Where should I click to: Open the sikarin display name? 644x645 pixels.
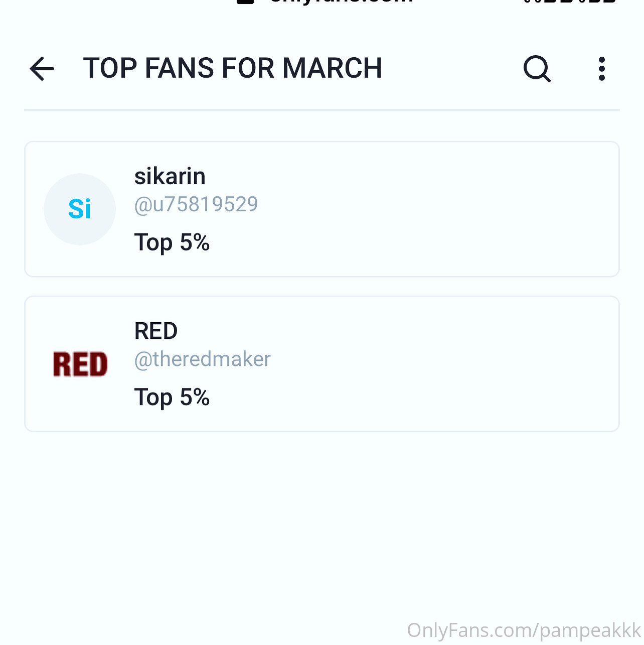tap(170, 177)
